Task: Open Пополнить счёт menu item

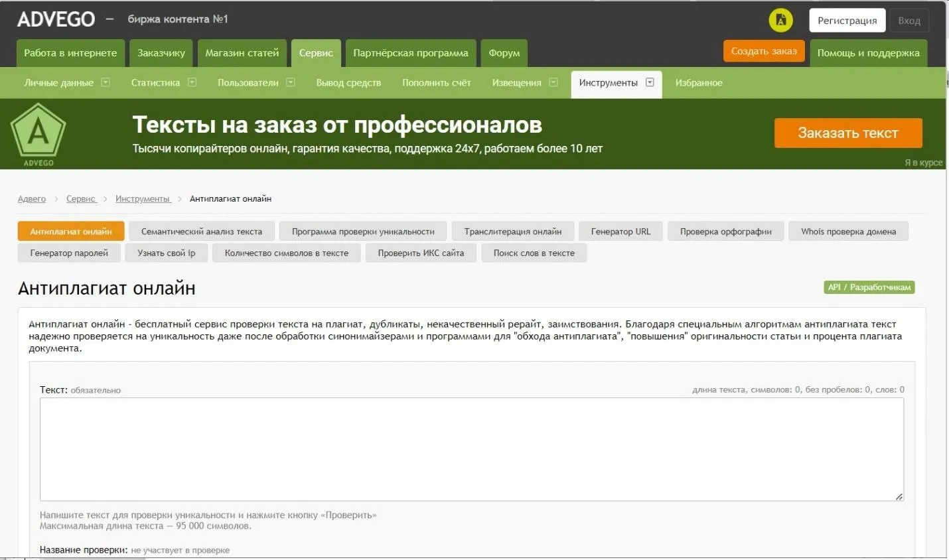Action: (x=437, y=83)
